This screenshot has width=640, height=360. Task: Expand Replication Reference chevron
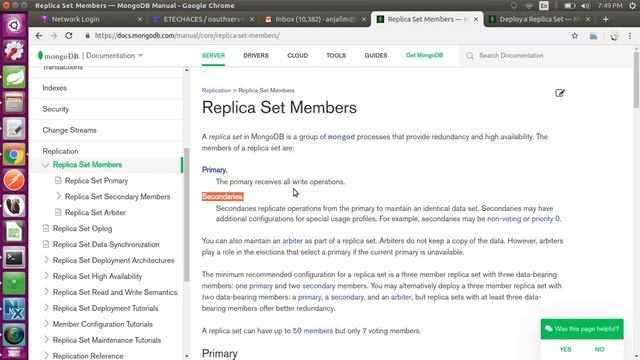coord(46,356)
